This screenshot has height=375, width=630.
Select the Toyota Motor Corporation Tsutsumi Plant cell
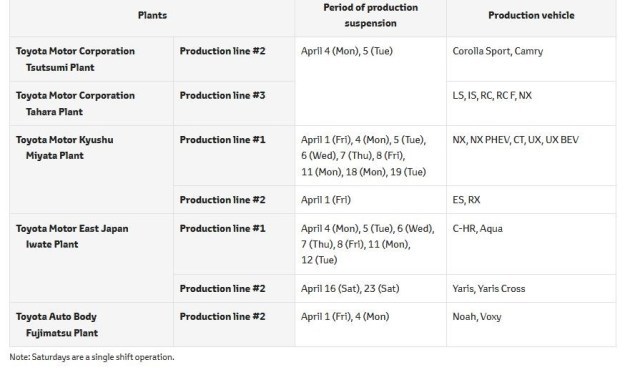point(92,59)
